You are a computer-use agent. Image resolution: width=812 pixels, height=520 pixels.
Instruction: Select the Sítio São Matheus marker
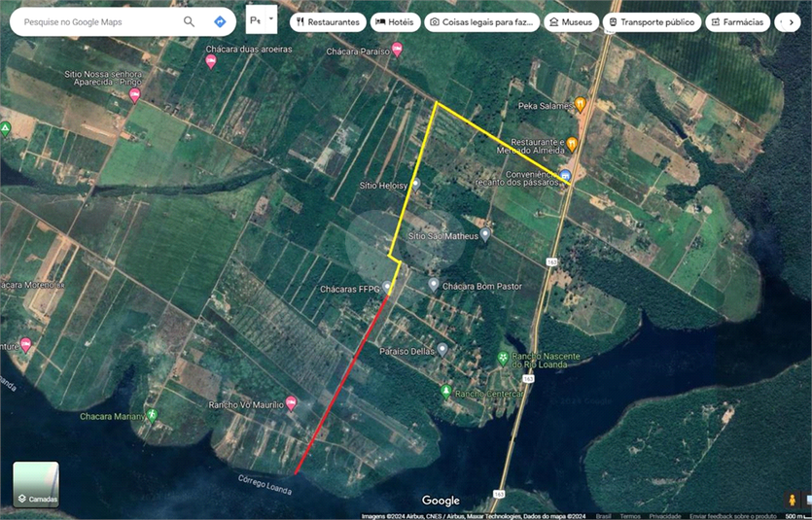485,234
